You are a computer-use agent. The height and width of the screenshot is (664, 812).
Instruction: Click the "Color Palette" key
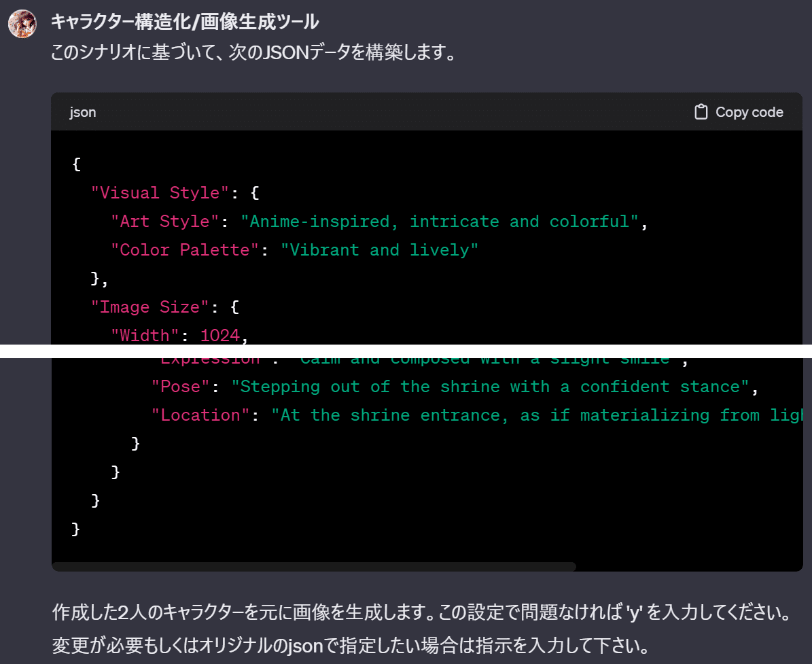[185, 249]
